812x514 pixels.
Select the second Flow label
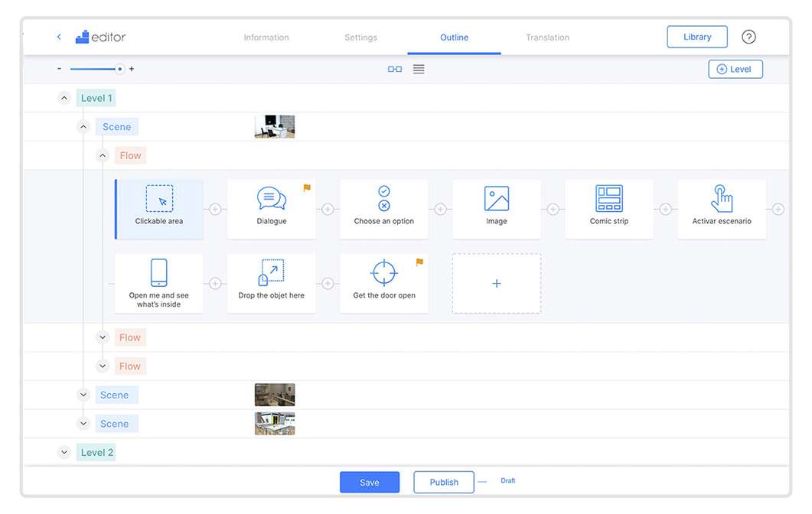130,337
